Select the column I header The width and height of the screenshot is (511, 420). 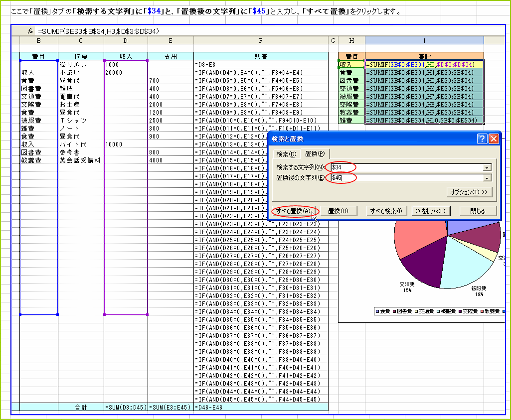(424, 40)
